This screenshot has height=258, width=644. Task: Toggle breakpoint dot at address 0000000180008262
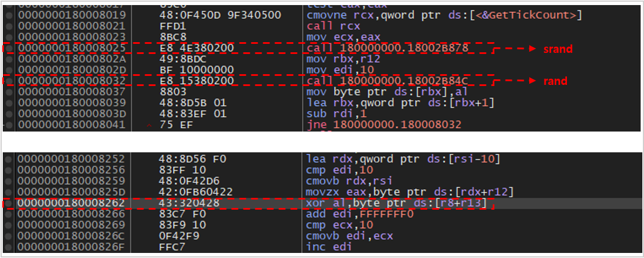pos(8,203)
